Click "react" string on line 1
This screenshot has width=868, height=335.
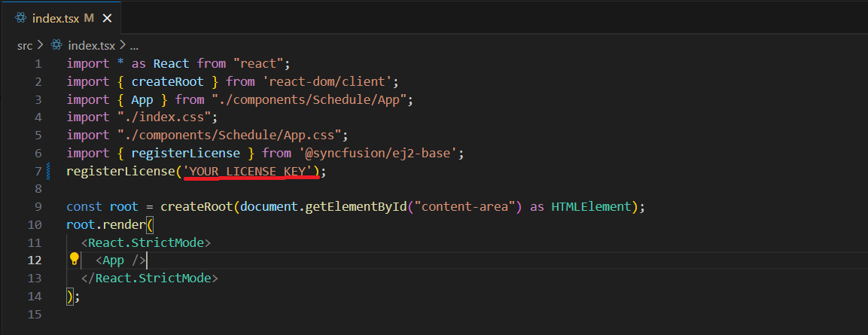tap(259, 64)
